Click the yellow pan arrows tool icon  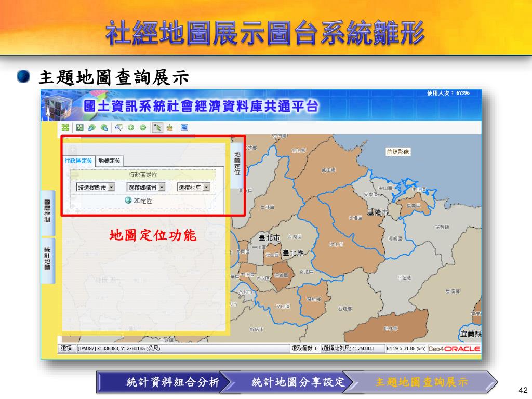click(x=170, y=128)
